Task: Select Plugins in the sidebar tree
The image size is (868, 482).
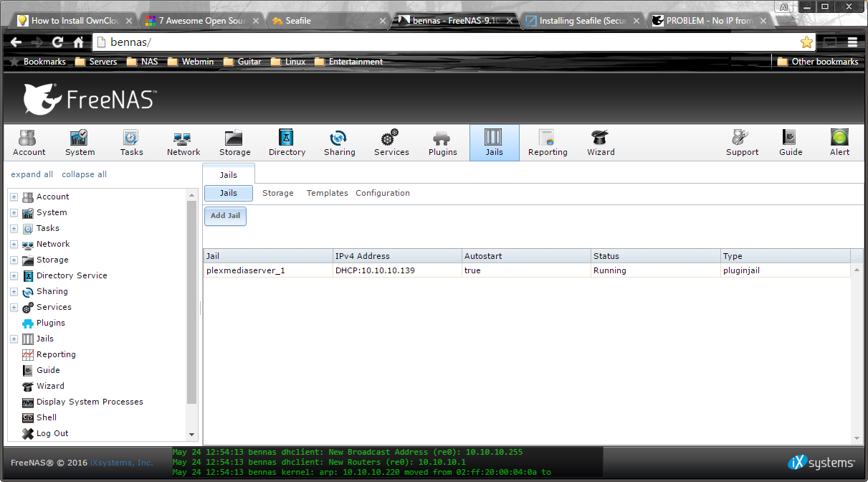Action: (x=50, y=323)
